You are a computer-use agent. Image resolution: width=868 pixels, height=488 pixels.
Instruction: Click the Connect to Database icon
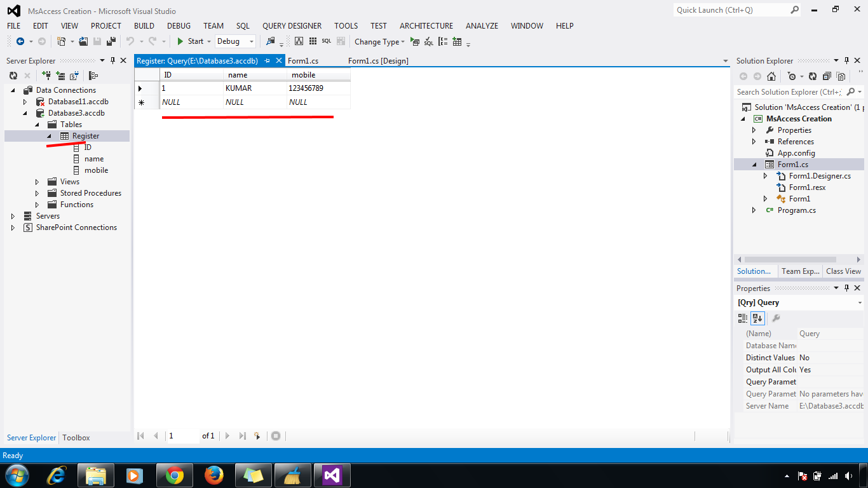[x=46, y=76]
